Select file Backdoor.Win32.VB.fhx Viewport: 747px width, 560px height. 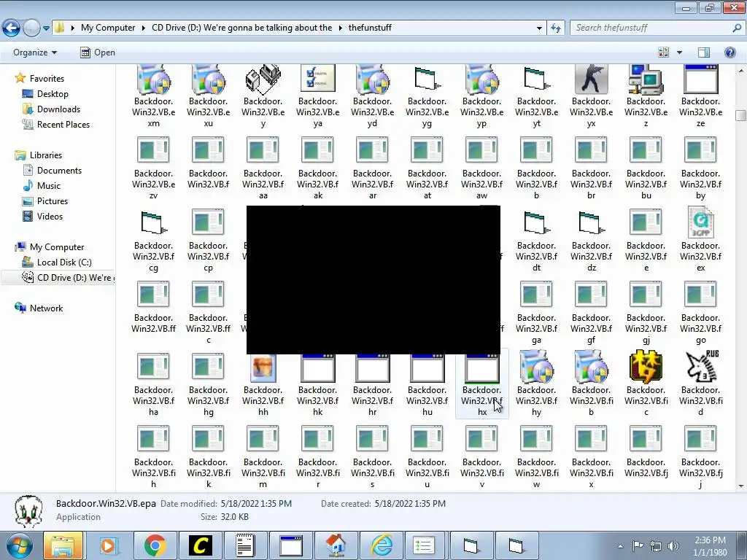482,384
